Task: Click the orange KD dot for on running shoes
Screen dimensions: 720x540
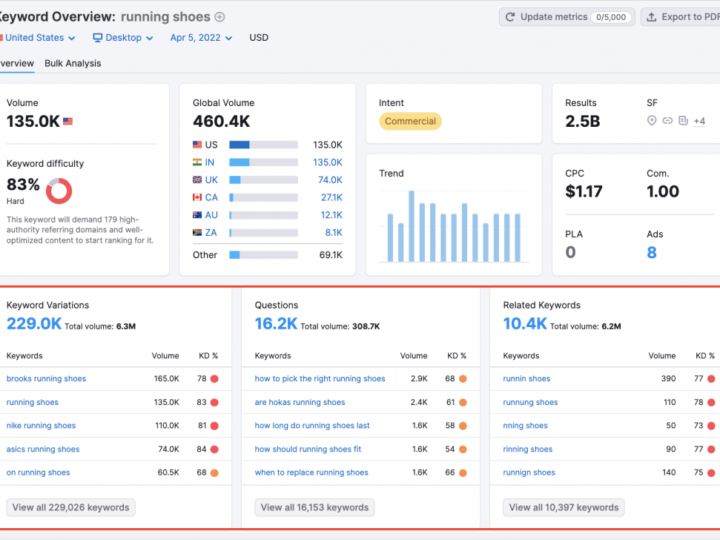Action: (x=214, y=472)
